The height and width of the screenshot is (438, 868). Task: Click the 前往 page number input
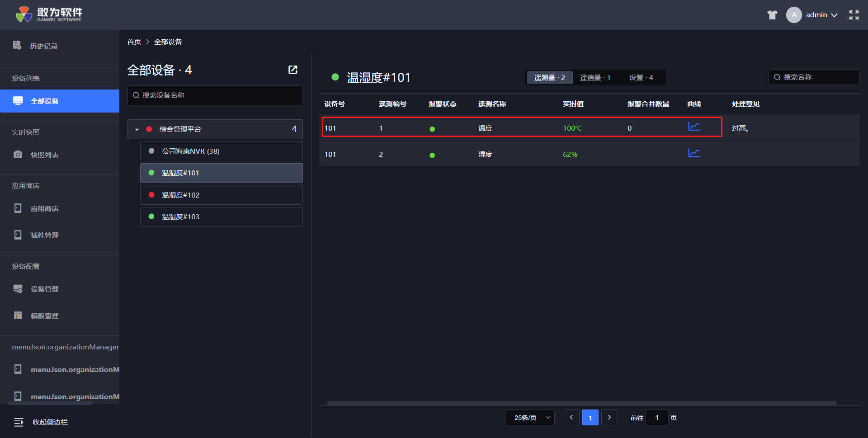(657, 418)
